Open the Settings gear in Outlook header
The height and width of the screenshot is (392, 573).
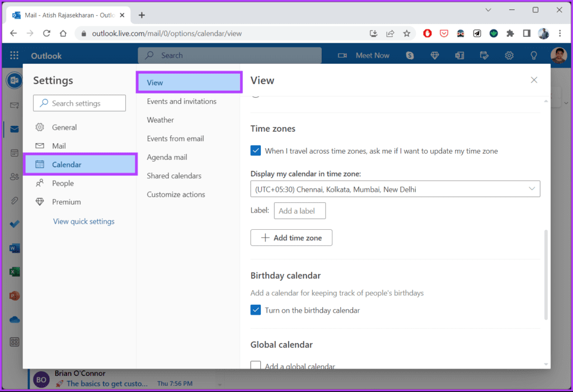(509, 55)
